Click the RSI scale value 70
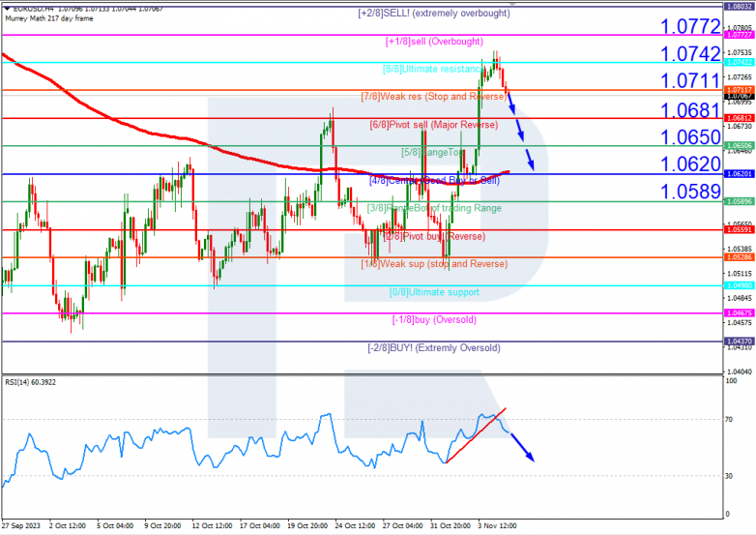Screen dimensions: 756x535 point(729,420)
